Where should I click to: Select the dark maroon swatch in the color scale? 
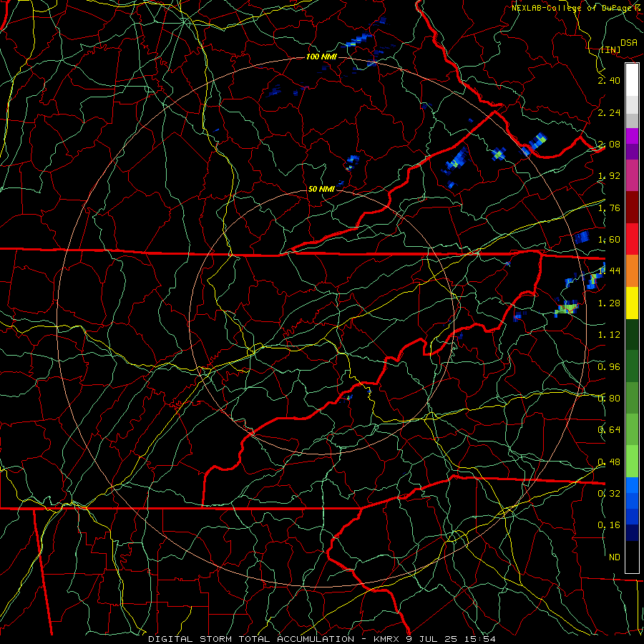pos(632,208)
